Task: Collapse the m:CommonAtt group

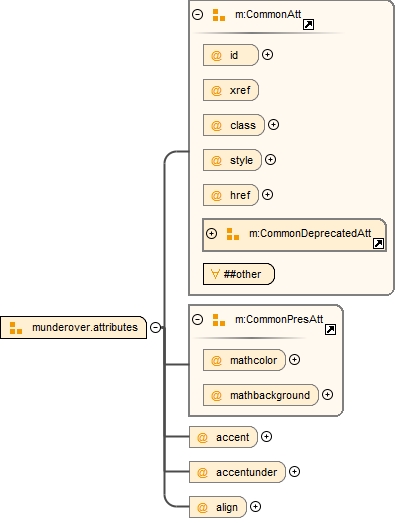Action: point(197,14)
